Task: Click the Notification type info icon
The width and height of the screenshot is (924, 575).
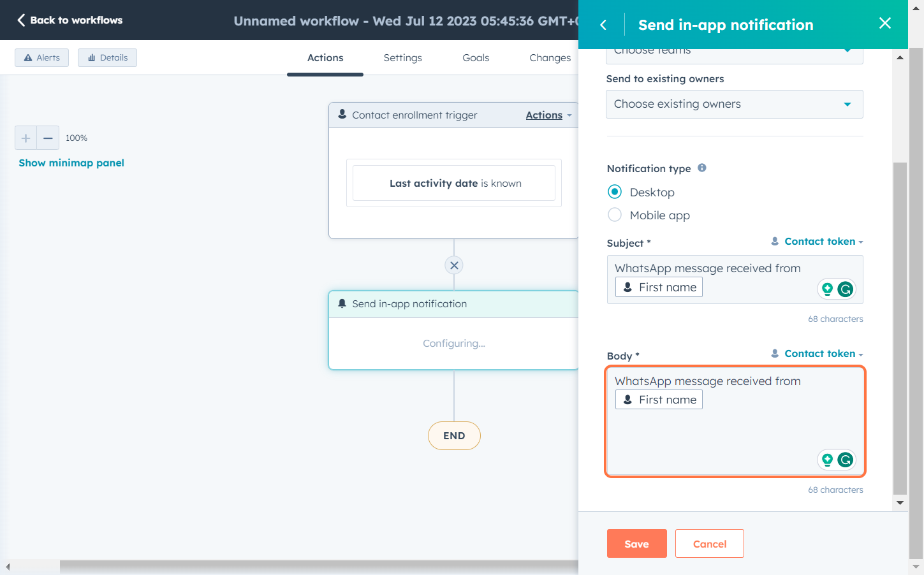Action: coord(702,168)
